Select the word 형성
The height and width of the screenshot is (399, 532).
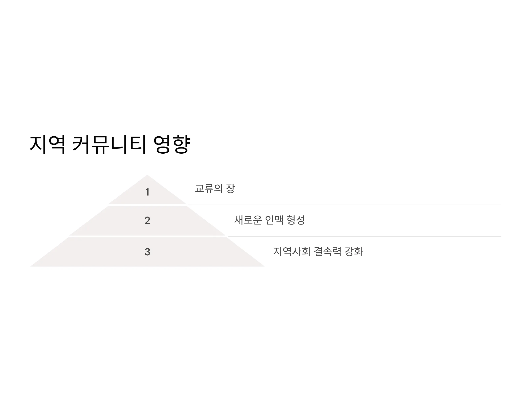(296, 220)
